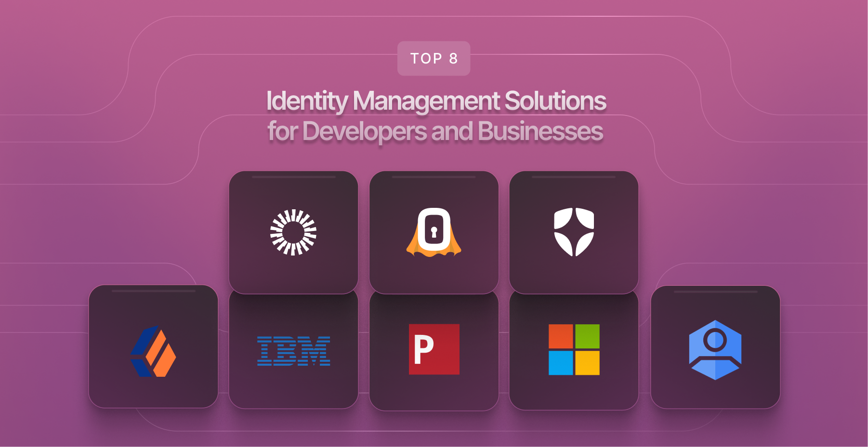
Task: Open the white shield star logo
Action: coord(574,232)
